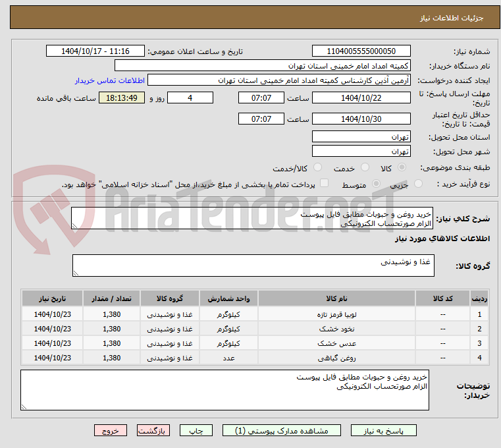Image resolution: width=501 pixels, height=448 pixels.
Task: Click the خروج exit button
Action: tap(110, 430)
